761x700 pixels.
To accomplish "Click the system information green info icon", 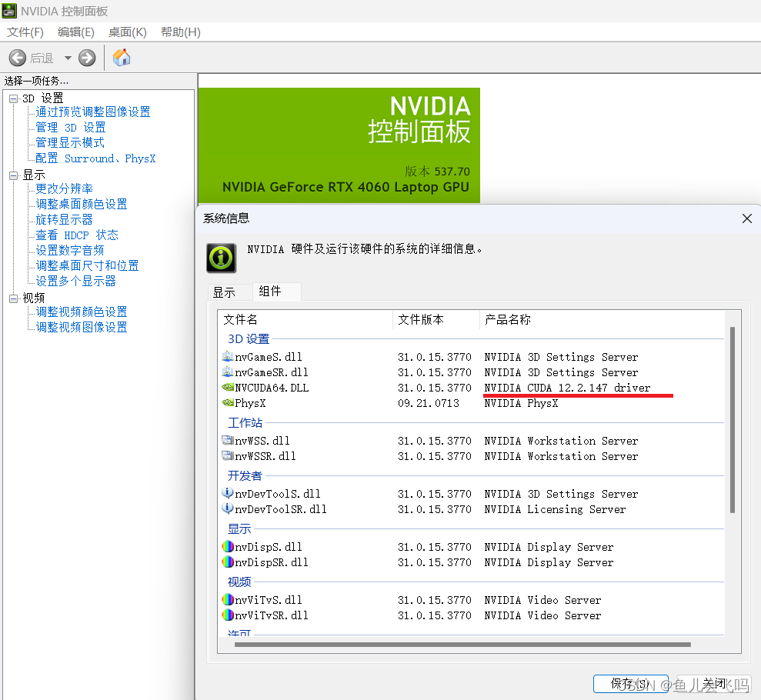I will coord(222,258).
